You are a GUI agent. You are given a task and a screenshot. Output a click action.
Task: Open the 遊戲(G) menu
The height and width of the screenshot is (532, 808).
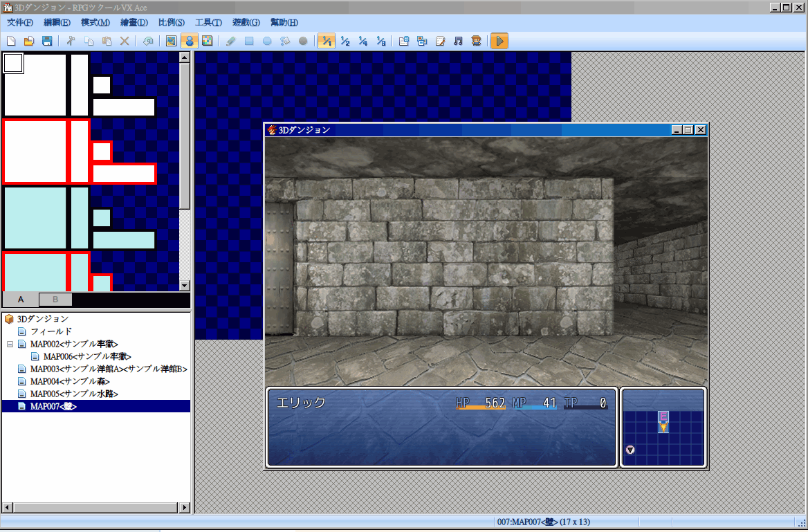coord(246,23)
